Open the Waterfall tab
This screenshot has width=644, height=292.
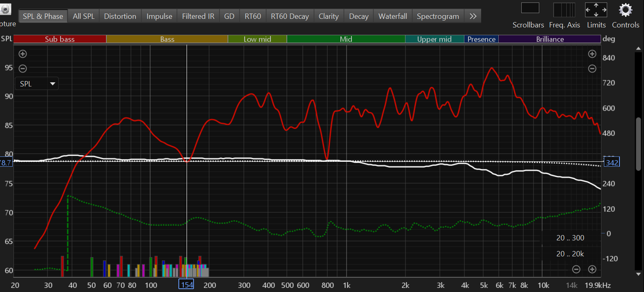(x=393, y=16)
